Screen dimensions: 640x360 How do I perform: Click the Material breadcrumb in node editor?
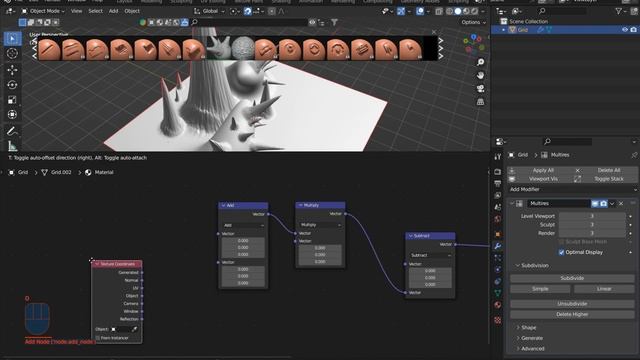99,173
